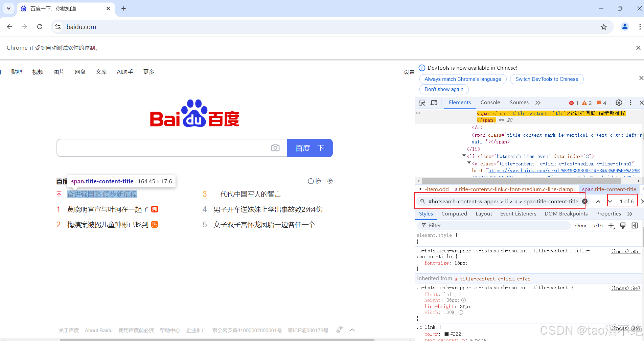Clear the DevTools search query
The image size is (644, 341).
pyautogui.click(x=585, y=201)
